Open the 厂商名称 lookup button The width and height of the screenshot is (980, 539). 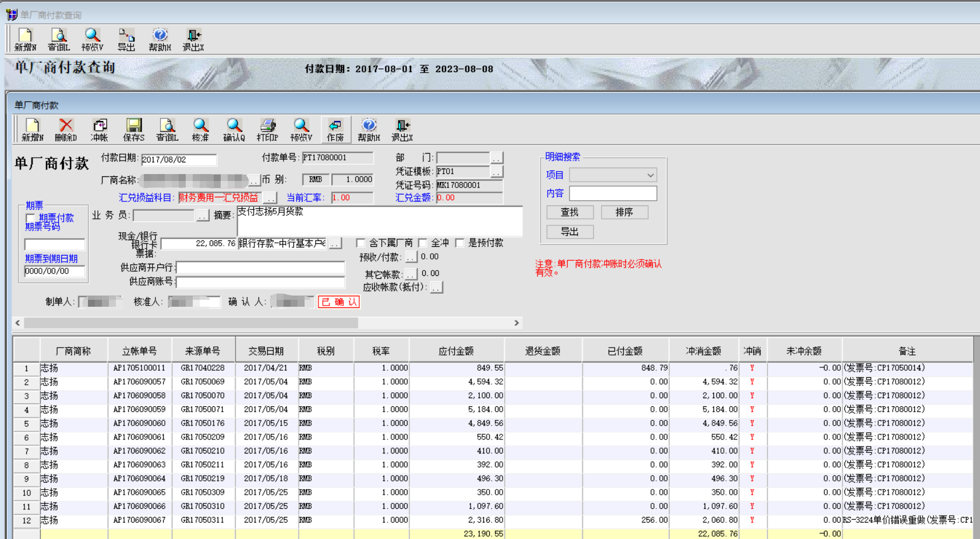point(254,180)
